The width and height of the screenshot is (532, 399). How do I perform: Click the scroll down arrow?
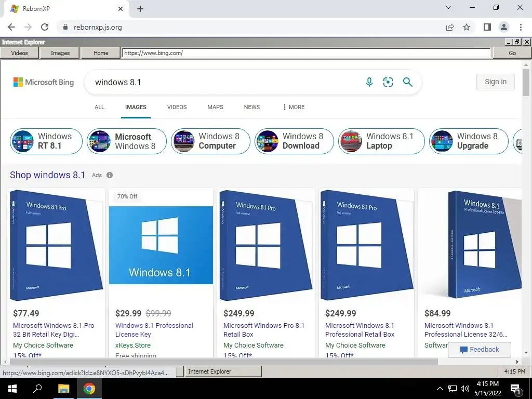(526, 353)
